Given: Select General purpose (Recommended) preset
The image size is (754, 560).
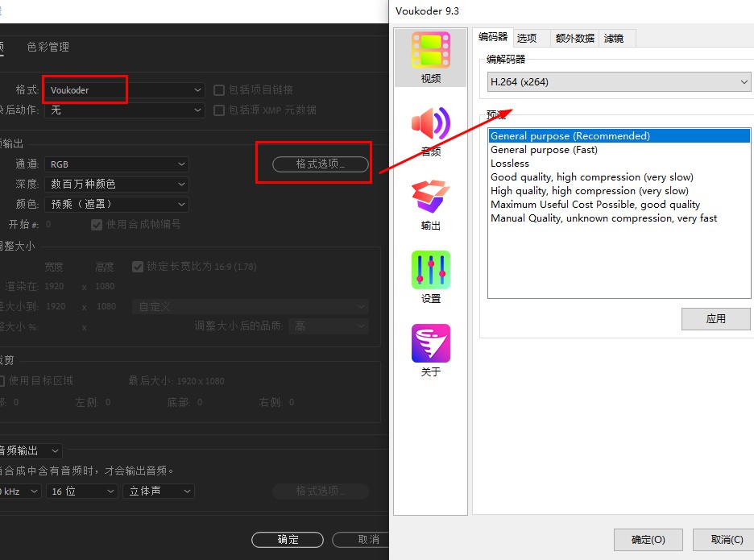Looking at the screenshot, I should (x=619, y=135).
